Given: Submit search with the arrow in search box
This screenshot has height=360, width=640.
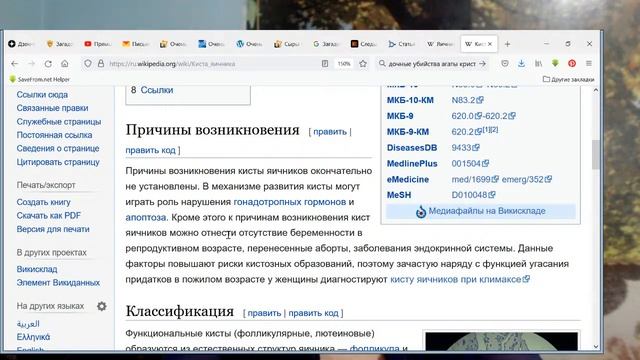Looking at the screenshot, I should pos(482,64).
